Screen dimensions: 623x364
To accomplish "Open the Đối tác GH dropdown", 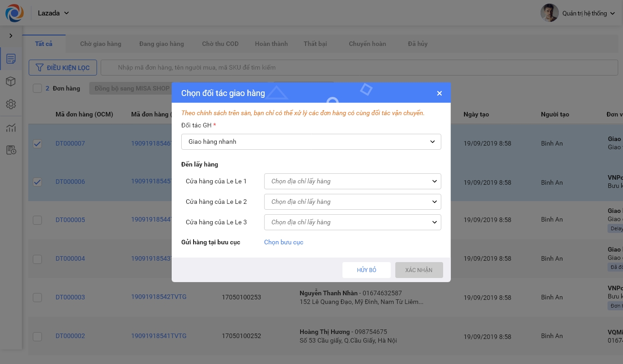I will coord(311,142).
